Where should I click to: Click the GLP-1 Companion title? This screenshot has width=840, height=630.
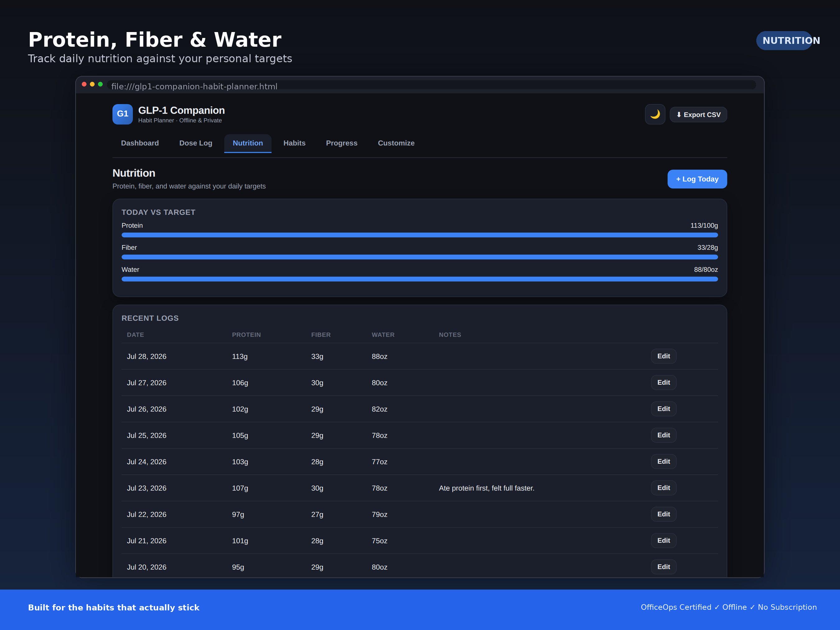coord(181,110)
